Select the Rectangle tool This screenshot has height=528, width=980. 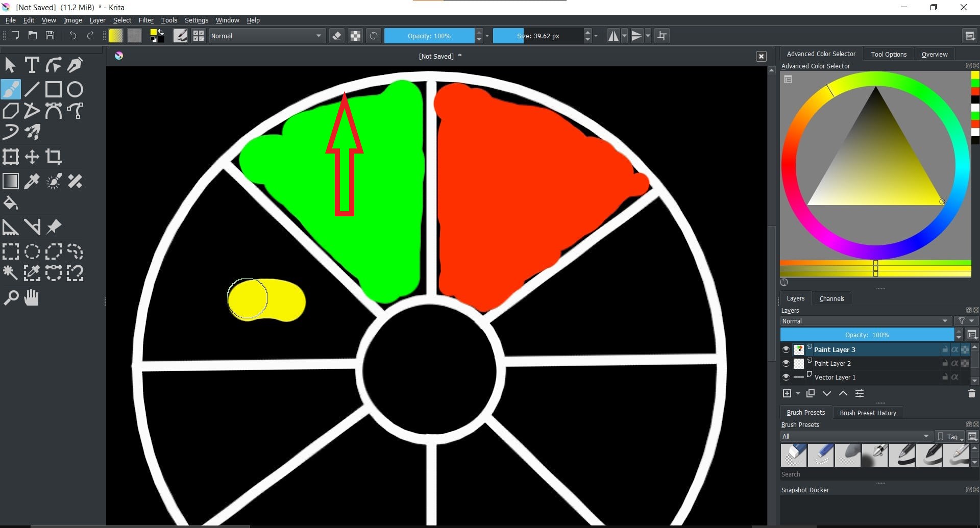[53, 89]
